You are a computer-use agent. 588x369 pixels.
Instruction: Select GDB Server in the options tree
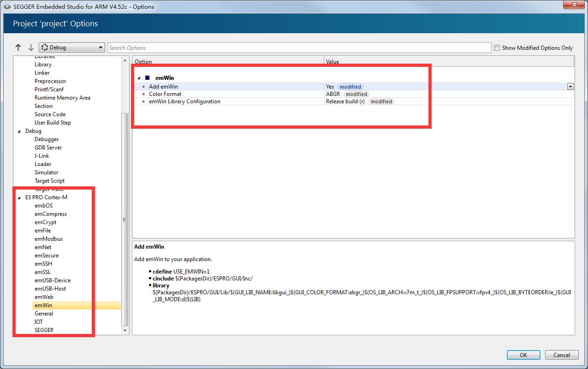48,148
